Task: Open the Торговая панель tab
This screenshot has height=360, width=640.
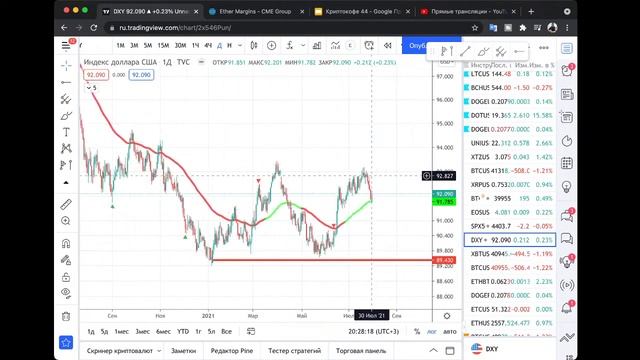Action: 361,351
